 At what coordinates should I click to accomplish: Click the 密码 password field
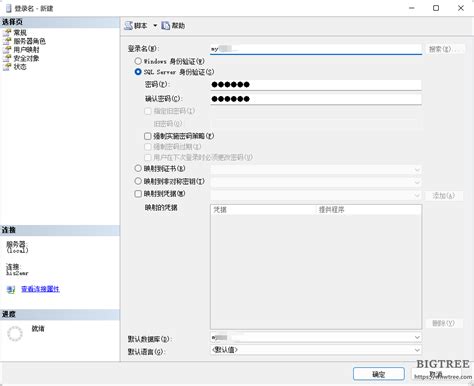316,85
